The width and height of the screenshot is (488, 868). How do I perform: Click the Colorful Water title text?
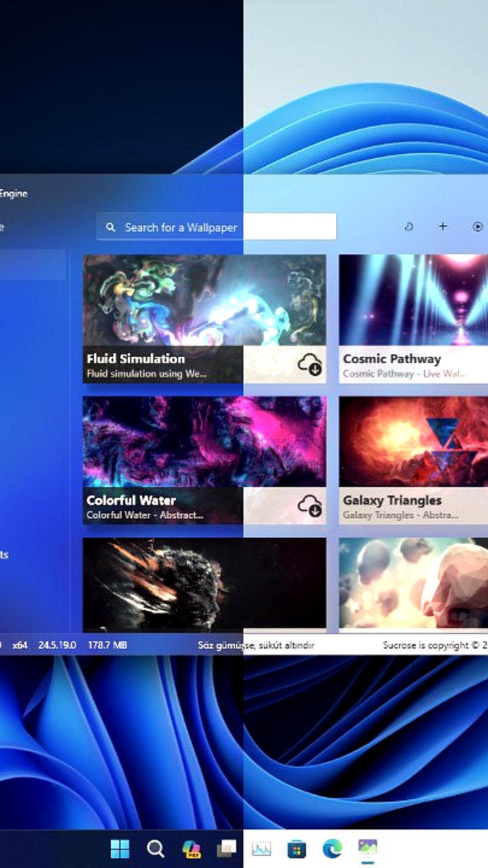point(131,500)
